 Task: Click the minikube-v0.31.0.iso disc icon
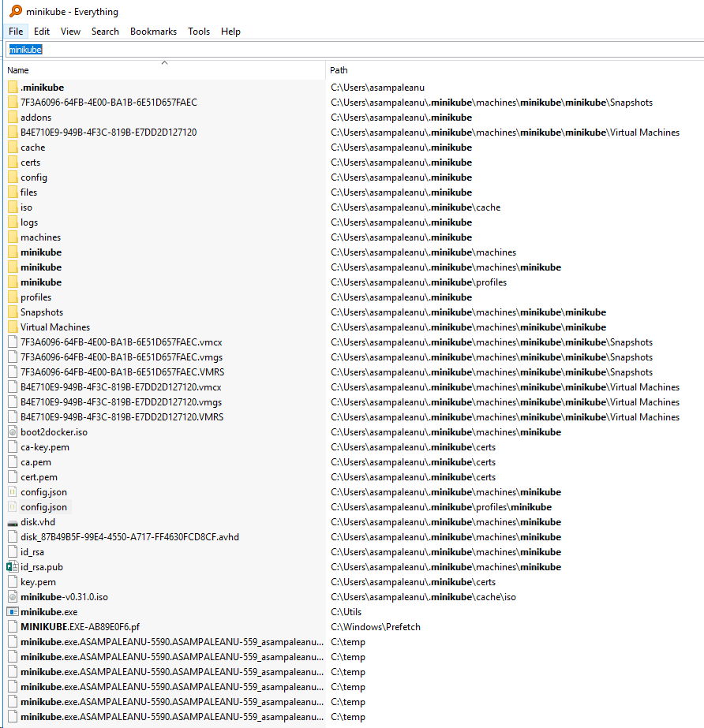pos(13,596)
